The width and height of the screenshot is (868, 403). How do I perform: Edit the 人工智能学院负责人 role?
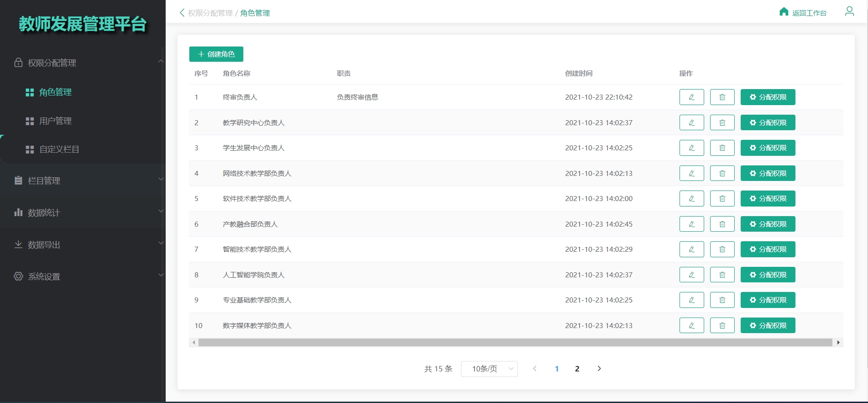coord(691,275)
